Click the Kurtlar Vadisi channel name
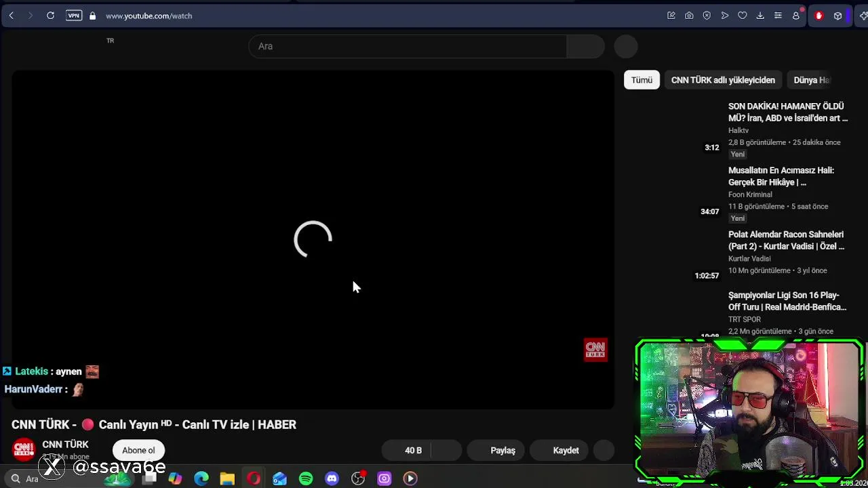The height and width of the screenshot is (488, 868). (x=749, y=258)
